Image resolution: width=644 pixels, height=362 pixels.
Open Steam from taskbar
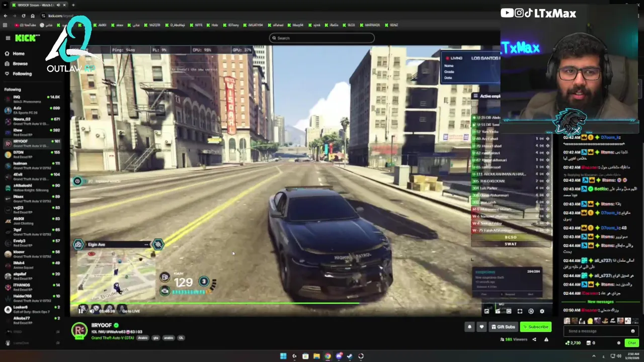[350, 356]
